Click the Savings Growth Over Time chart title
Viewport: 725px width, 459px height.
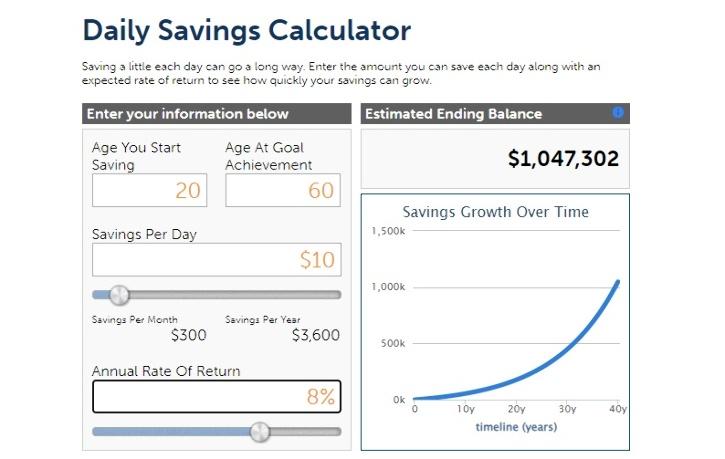[495, 212]
